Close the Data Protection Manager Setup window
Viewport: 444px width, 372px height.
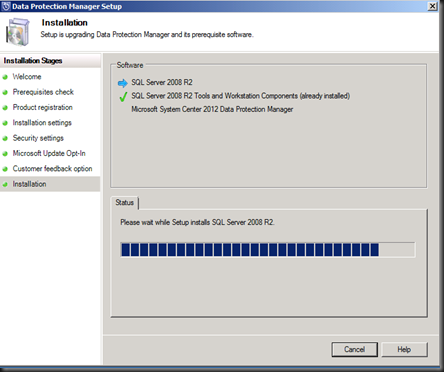click(x=432, y=6)
